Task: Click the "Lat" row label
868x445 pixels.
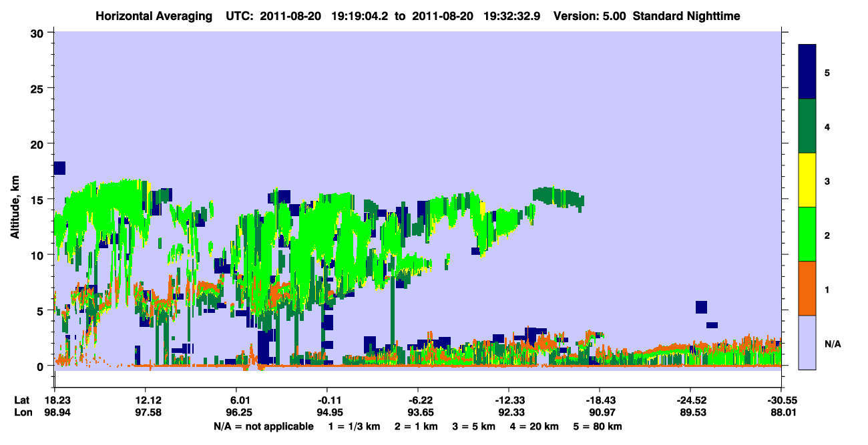Action: tap(21, 400)
